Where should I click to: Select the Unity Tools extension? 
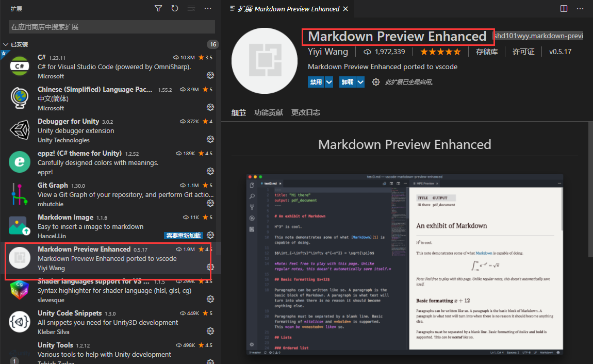(110, 352)
